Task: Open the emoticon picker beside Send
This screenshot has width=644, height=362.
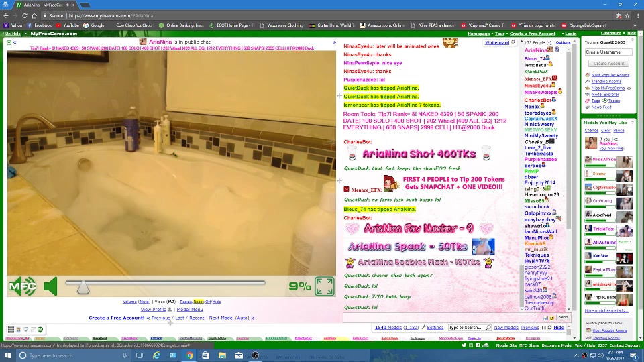Action: point(551,317)
